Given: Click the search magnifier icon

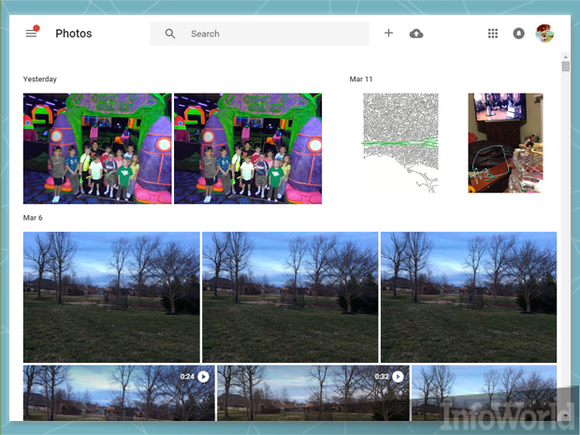Looking at the screenshot, I should click(x=170, y=34).
